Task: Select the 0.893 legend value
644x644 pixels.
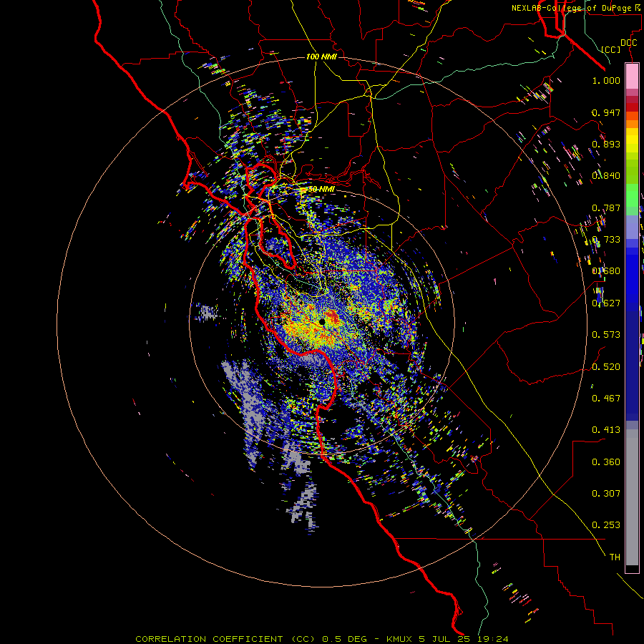Action: click(606, 144)
